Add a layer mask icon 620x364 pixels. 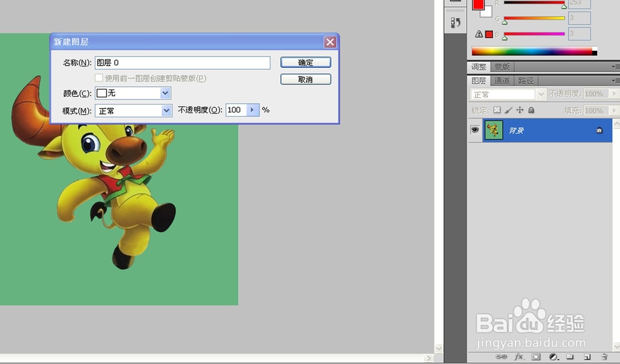tap(536, 357)
